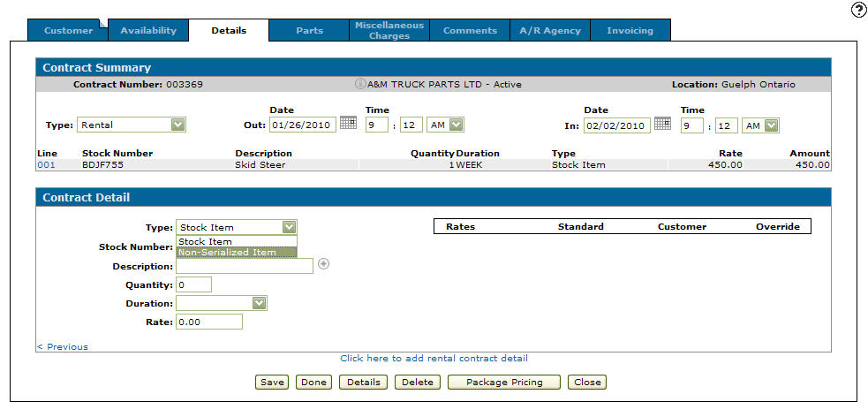The height and width of the screenshot is (417, 868).
Task: Open calendar picker for Out date
Action: [348, 123]
